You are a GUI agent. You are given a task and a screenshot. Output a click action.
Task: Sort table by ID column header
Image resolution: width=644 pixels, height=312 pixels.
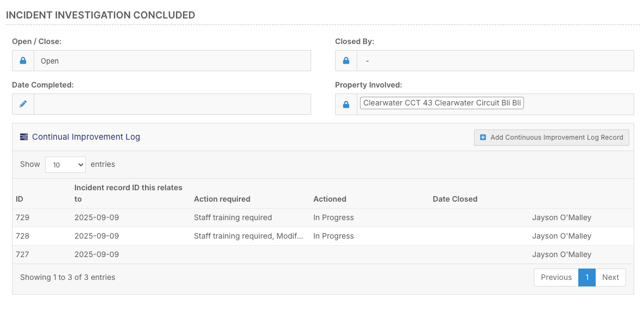[x=20, y=199]
